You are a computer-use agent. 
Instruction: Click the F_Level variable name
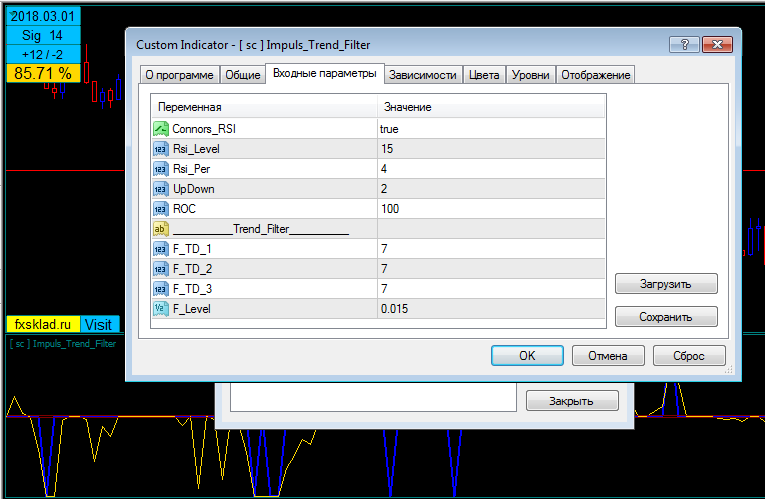(x=192, y=309)
